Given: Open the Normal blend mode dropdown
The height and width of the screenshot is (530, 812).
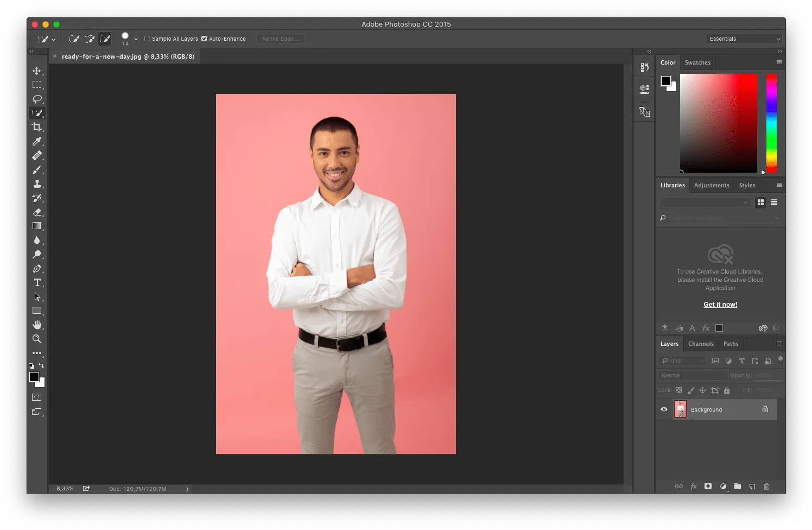Looking at the screenshot, I should pyautogui.click(x=693, y=375).
